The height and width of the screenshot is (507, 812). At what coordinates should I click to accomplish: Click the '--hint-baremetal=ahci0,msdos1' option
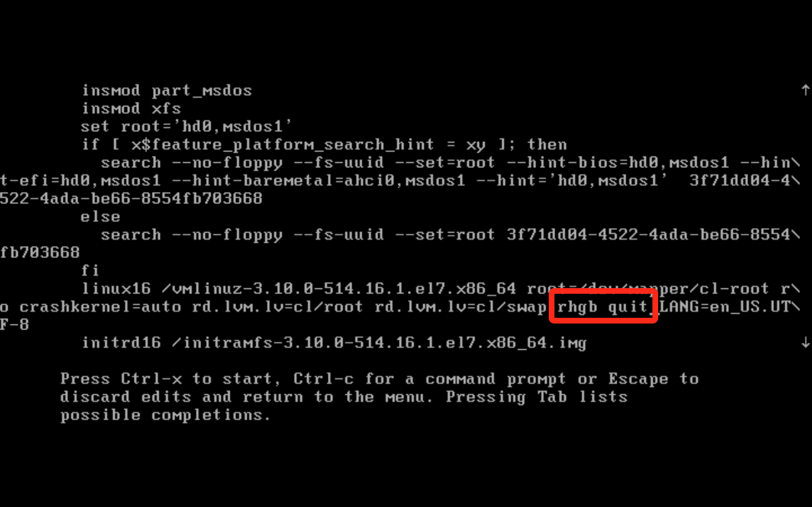[x=318, y=181]
